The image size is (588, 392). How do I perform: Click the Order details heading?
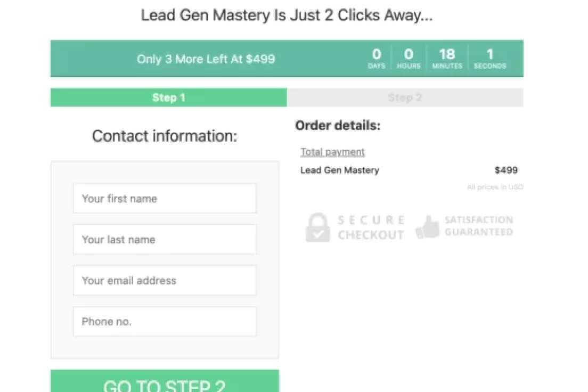[x=338, y=125]
